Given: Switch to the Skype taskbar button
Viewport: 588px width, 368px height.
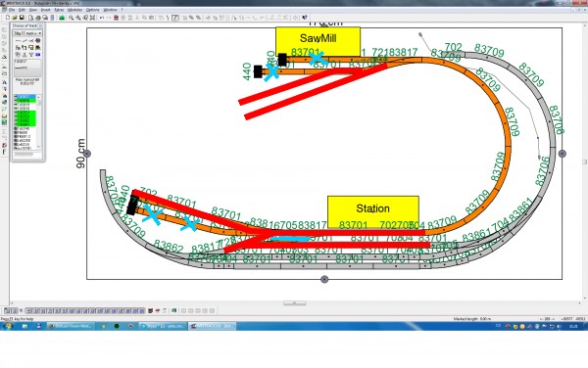Looking at the screenshot, I should pos(162,326).
